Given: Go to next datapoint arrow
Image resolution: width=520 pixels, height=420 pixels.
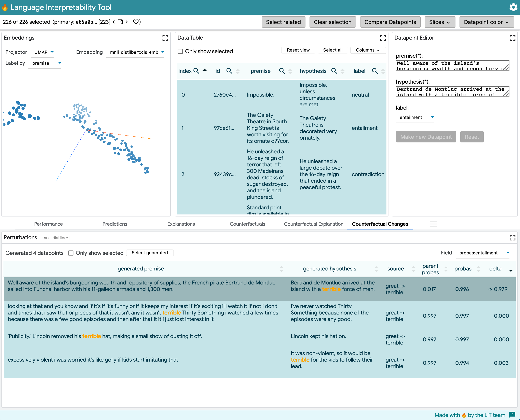Looking at the screenshot, I should [127, 22].
